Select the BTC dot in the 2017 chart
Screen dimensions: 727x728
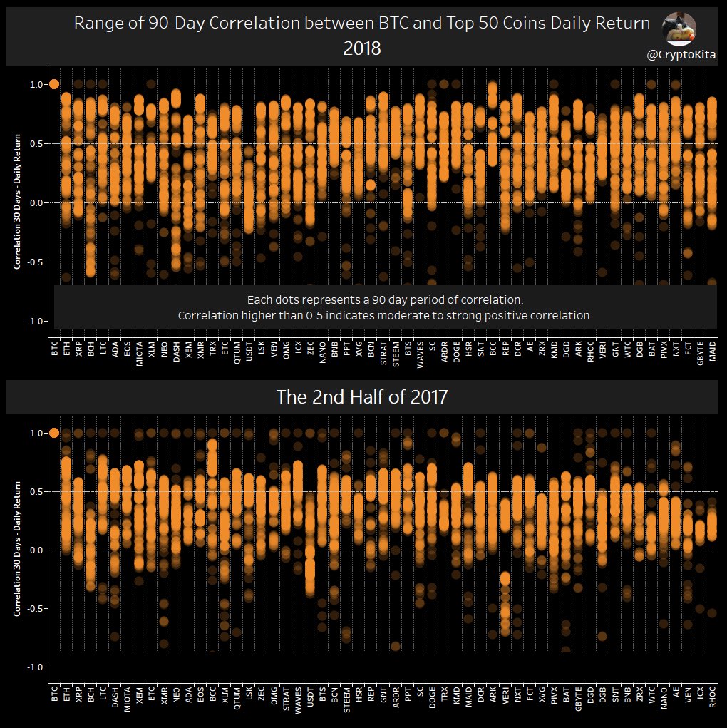click(55, 432)
